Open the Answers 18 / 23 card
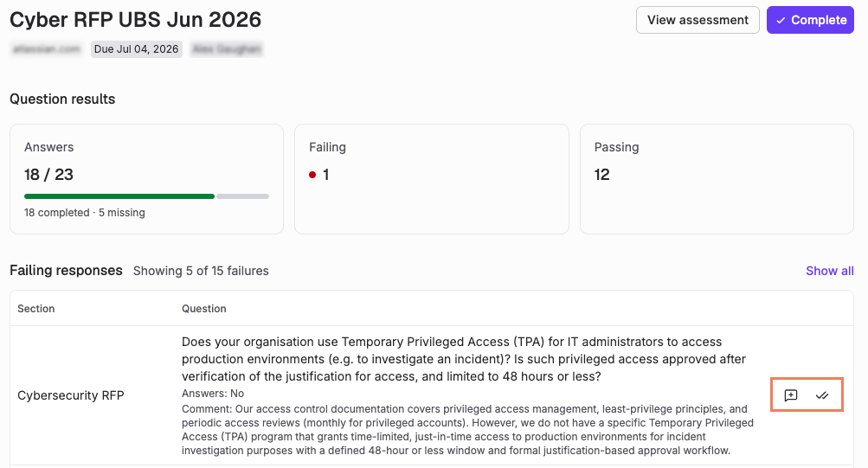Viewport: 868px width, 468px height. pos(147,179)
